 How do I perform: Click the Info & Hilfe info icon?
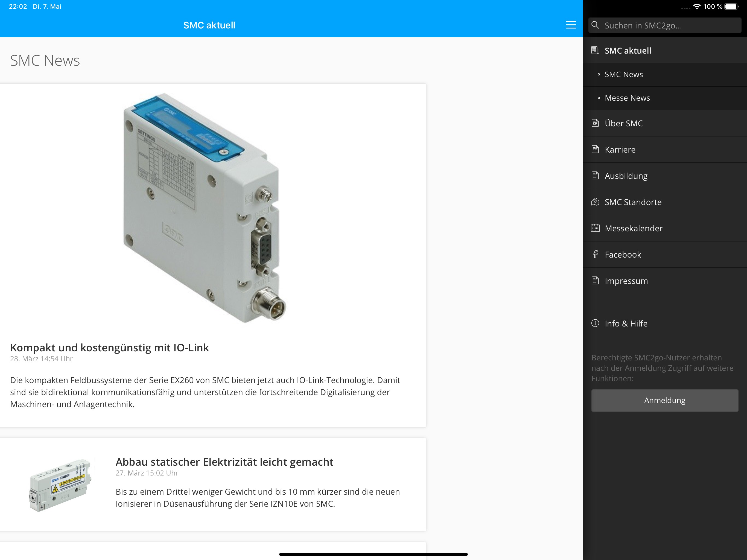coord(595,323)
